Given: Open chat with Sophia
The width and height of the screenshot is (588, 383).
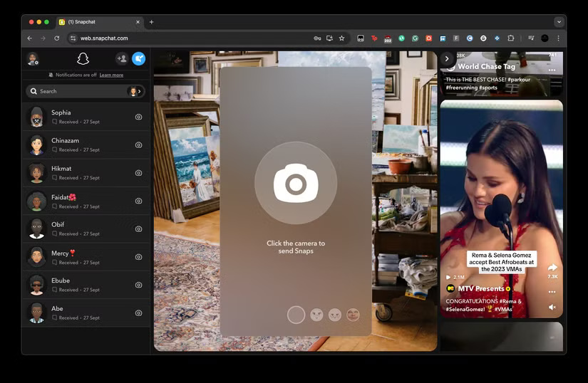Looking at the screenshot, I should (x=86, y=117).
